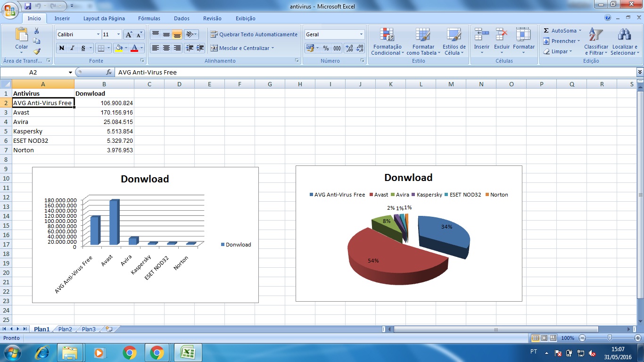Image resolution: width=644 pixels, height=362 pixels.
Task: Switch to the Revisão tab
Action: 212,18
